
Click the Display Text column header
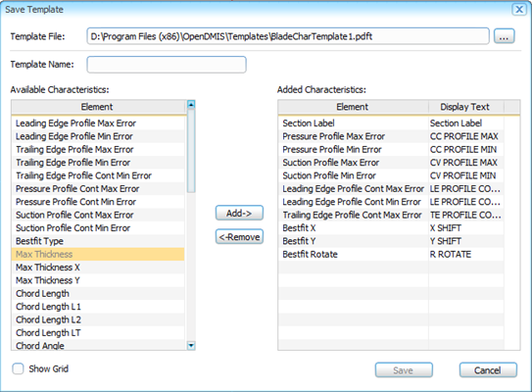(465, 107)
